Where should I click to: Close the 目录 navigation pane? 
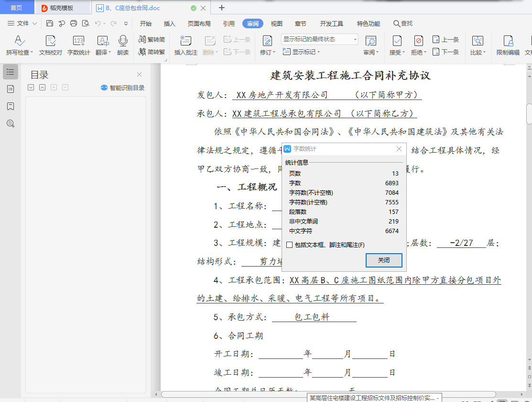click(139, 75)
